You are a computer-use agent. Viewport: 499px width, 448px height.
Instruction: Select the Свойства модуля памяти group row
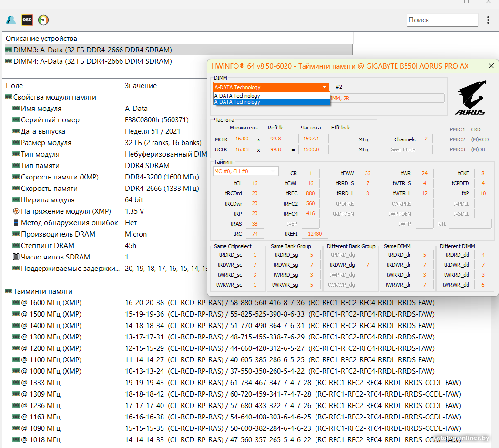pyautogui.click(x=51, y=97)
